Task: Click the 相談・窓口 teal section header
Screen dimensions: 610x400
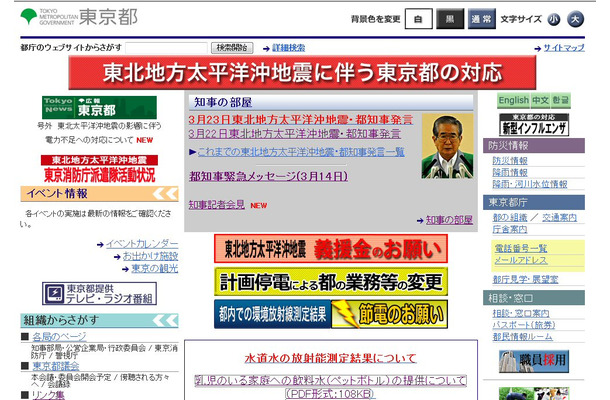Action: coord(534,298)
